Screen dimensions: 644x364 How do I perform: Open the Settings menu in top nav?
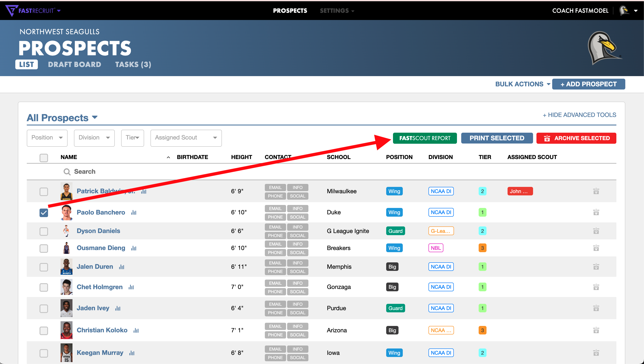tap(337, 11)
